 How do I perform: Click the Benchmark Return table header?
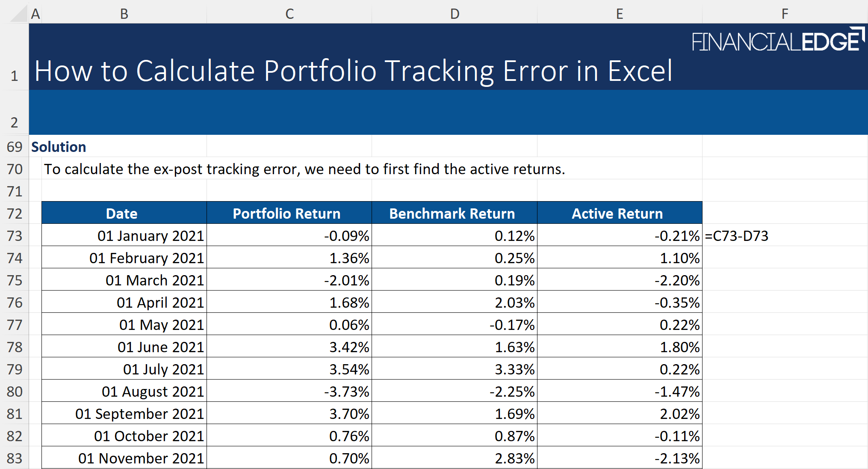[452, 214]
